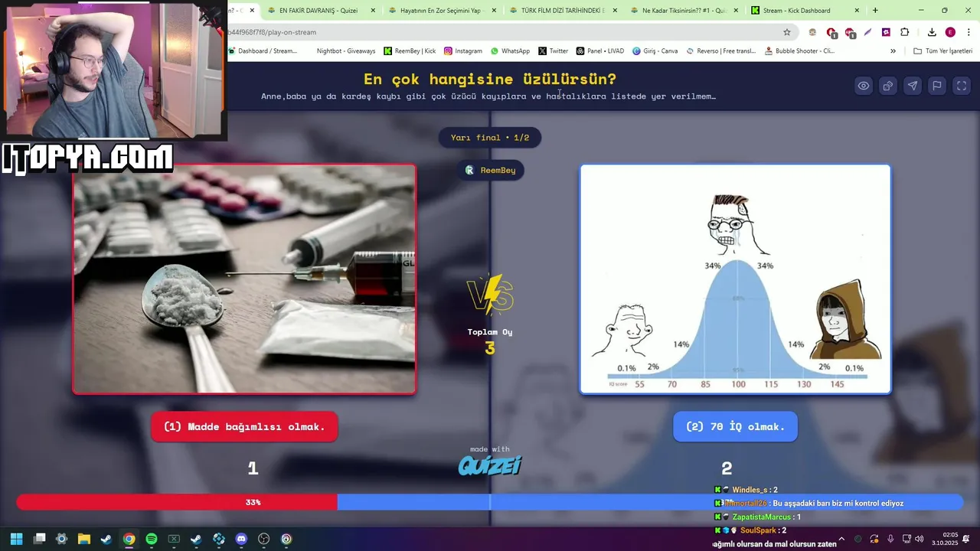
Task: Open ReemBey | Kick bookmark
Action: point(410,51)
